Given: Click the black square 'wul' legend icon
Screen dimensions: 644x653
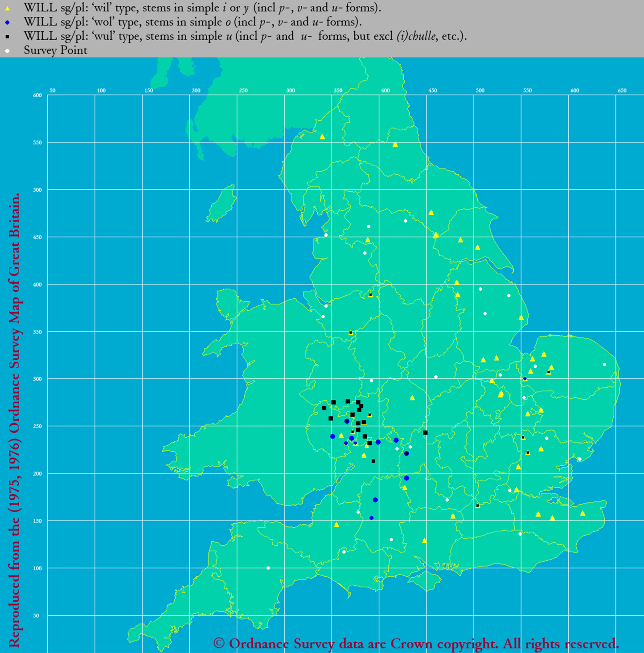Looking at the screenshot, I should point(8,37).
